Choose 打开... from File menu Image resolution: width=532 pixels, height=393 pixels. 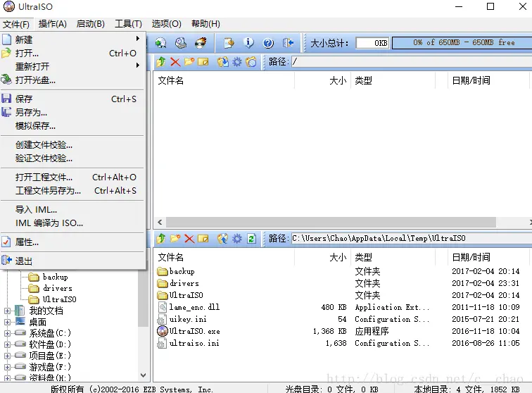coord(73,54)
